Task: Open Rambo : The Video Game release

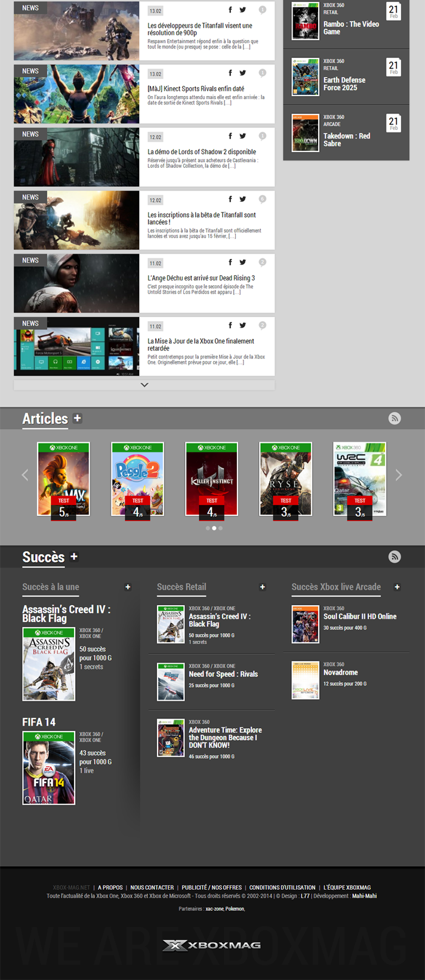Action: point(351,28)
